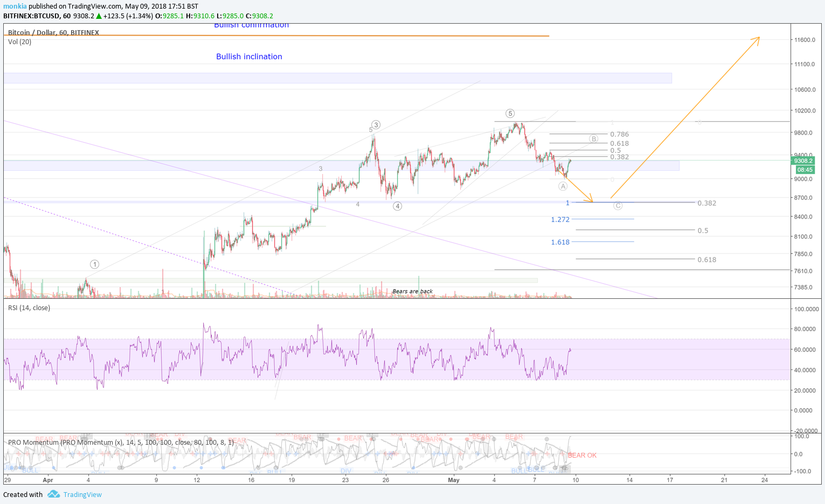
Task: Select the circled A correction marker
Action: (563, 186)
